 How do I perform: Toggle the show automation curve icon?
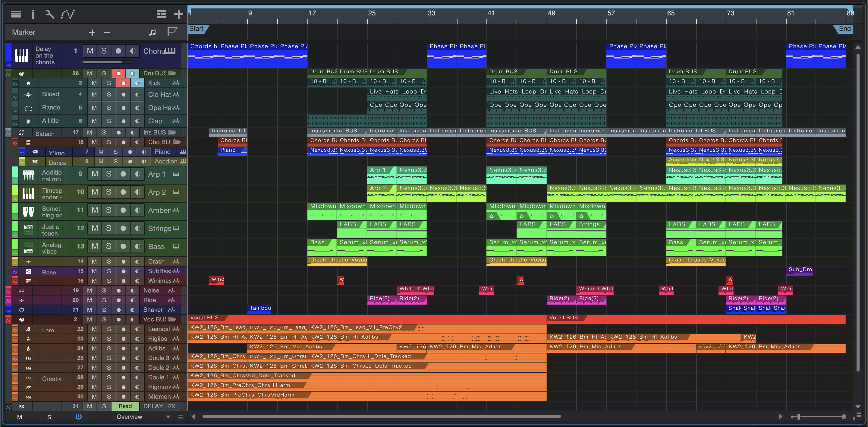click(68, 14)
